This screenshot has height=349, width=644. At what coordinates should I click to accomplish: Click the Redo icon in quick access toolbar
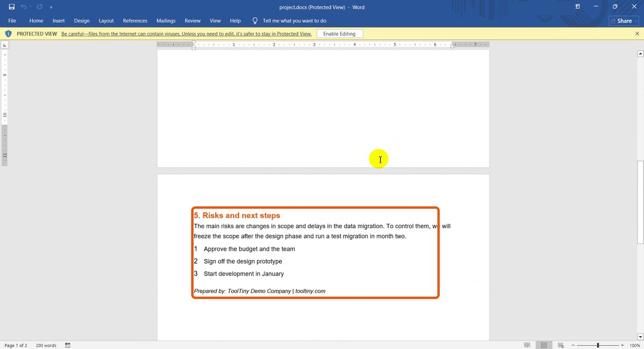40,7
